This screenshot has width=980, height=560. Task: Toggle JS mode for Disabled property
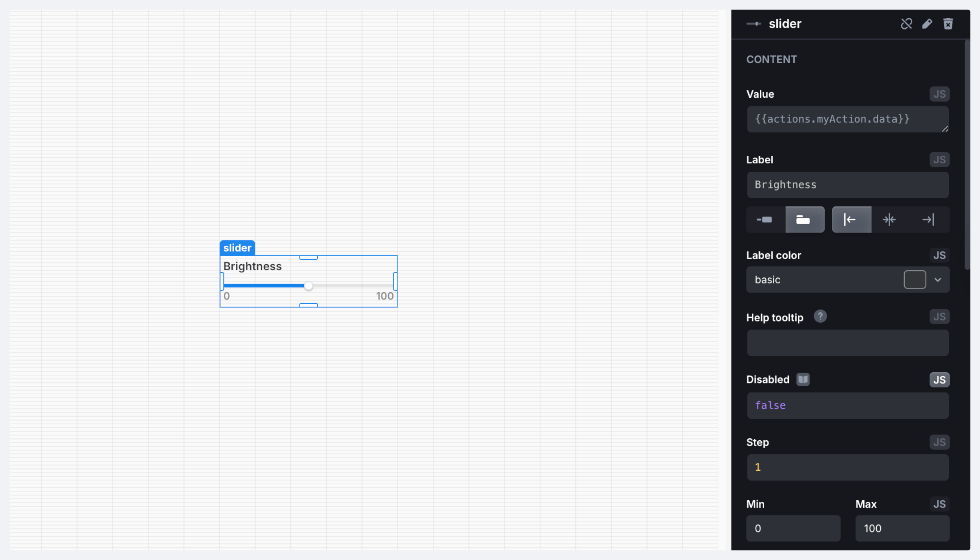939,379
